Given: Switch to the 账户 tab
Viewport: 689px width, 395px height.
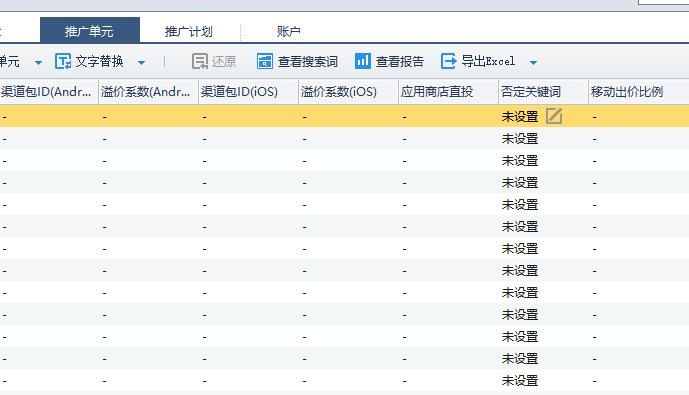Looking at the screenshot, I should (x=289, y=31).
